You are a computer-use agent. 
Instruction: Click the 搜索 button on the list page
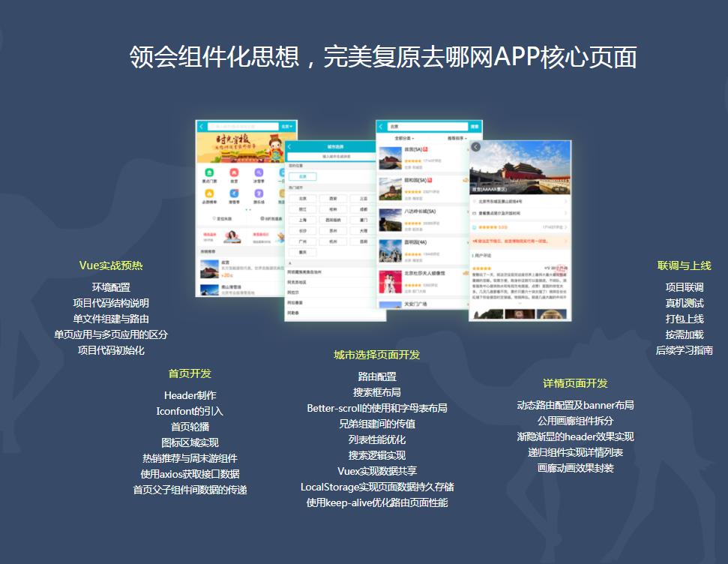click(475, 125)
